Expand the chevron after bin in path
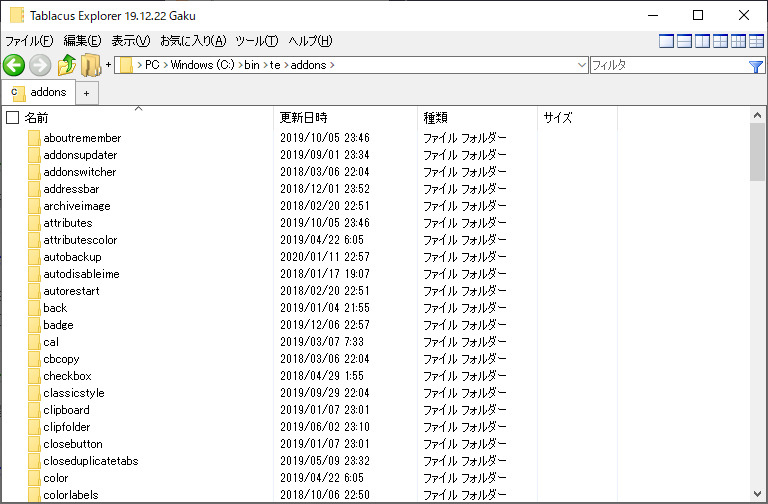The height and width of the screenshot is (504, 768). pyautogui.click(x=264, y=65)
